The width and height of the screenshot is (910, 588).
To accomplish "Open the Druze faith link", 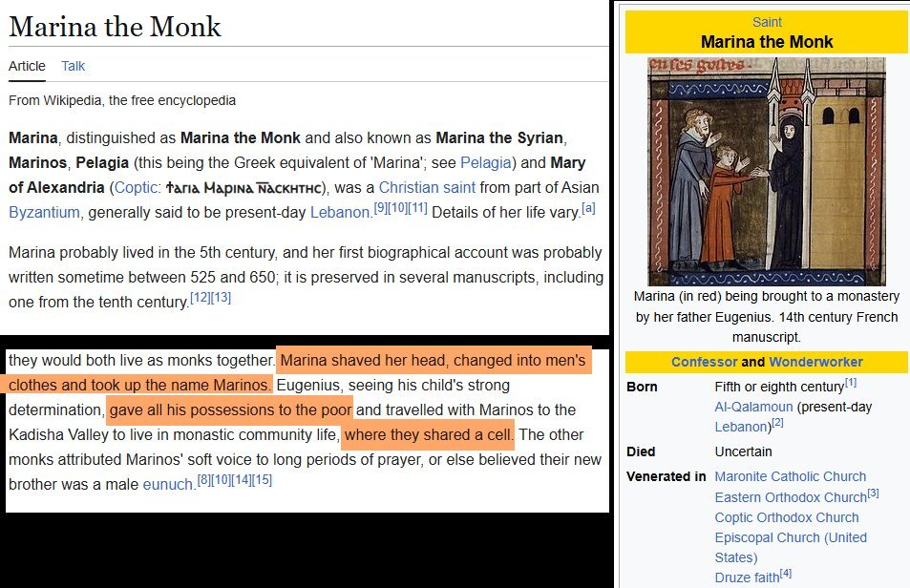I will (x=747, y=577).
